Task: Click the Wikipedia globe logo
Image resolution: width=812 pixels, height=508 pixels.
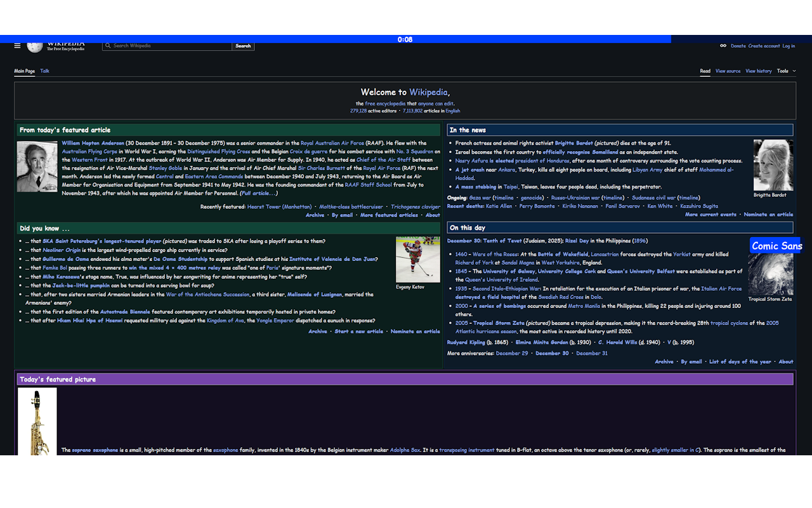Action: click(x=35, y=47)
